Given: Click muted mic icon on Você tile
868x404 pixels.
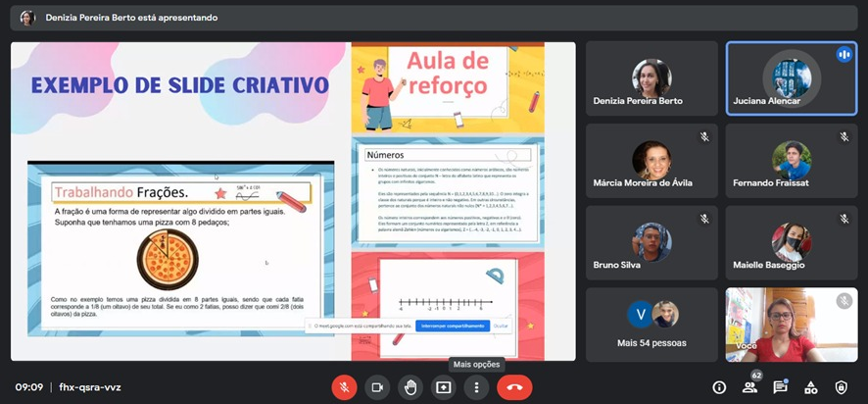Looking at the screenshot, I should (844, 300).
